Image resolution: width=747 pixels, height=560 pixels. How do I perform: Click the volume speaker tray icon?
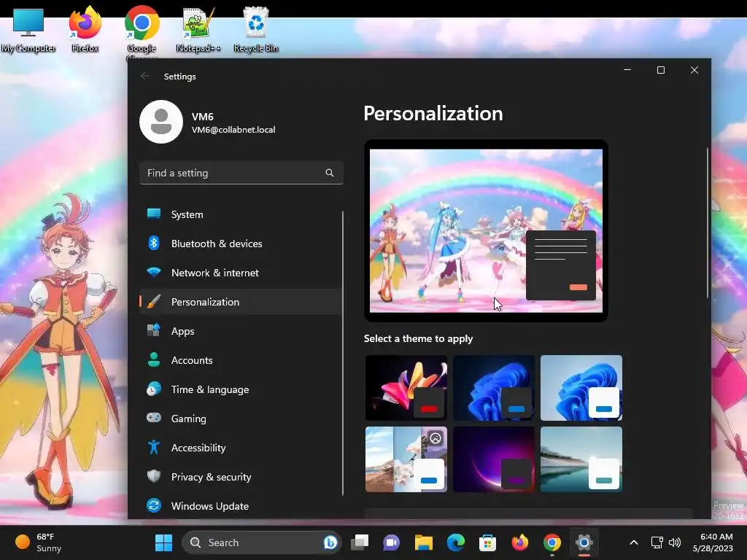(675, 542)
